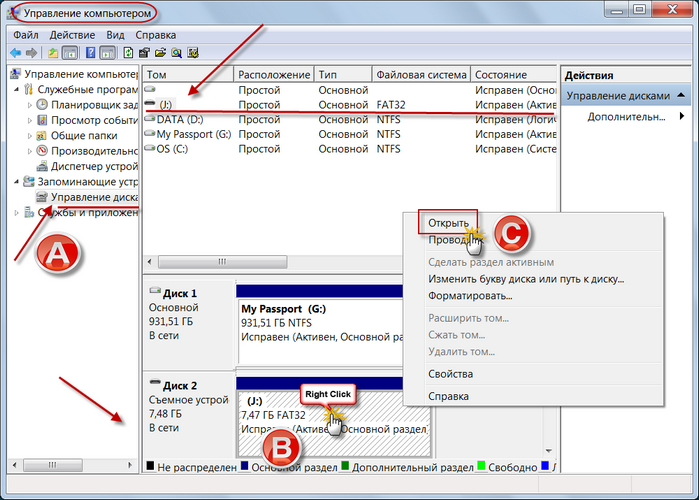Click the green Дополнительный раздел legend swatch
Viewport: 699px width, 500px height.
[x=345, y=466]
